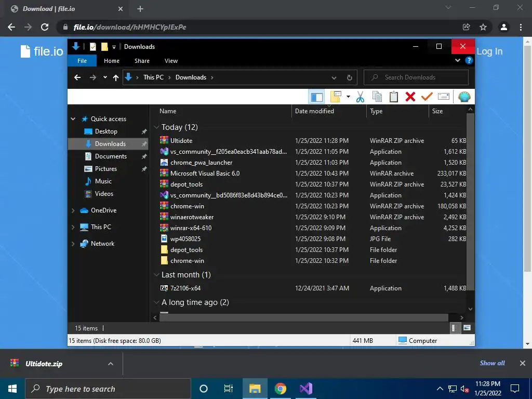The width and height of the screenshot is (532, 399).
Task: Open the File tab in Explorer
Action: click(x=82, y=61)
